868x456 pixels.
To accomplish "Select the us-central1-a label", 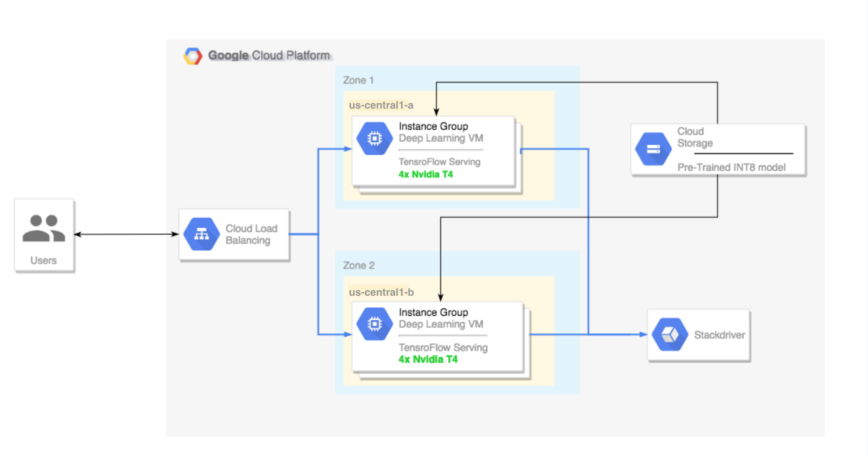I will click(x=381, y=105).
